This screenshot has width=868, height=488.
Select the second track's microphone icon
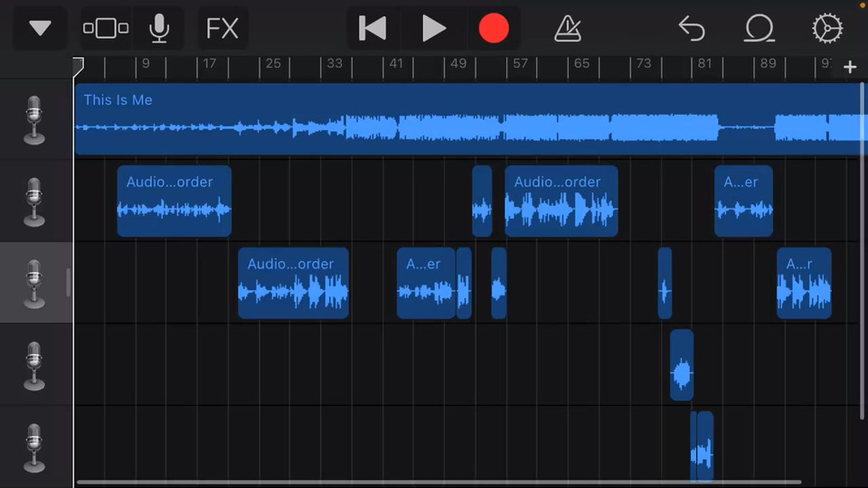pos(34,202)
